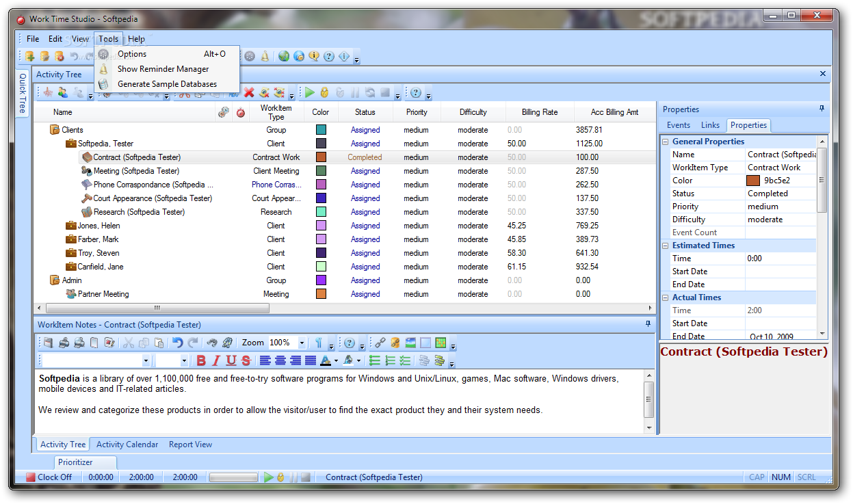This screenshot has width=853, height=504.
Task: Click the Color swatch 9bc5e2 in Properties
Action: tap(753, 181)
